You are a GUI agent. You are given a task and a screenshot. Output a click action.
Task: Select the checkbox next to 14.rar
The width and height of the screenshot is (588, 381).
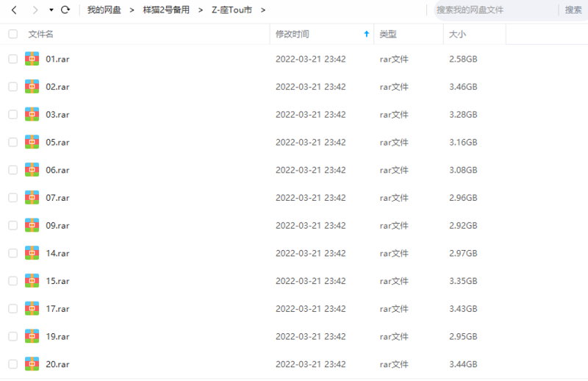[x=12, y=253]
